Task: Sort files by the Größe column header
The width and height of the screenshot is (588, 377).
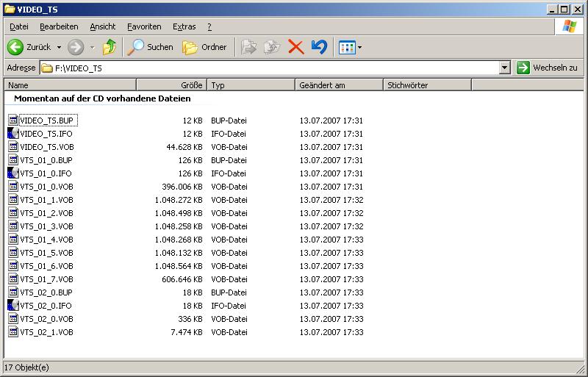Action: pos(171,85)
